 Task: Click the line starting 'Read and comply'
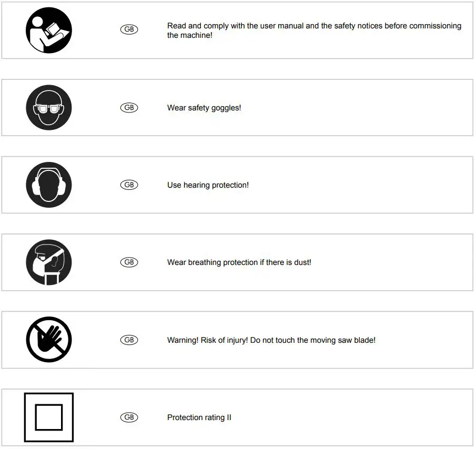coord(314,26)
